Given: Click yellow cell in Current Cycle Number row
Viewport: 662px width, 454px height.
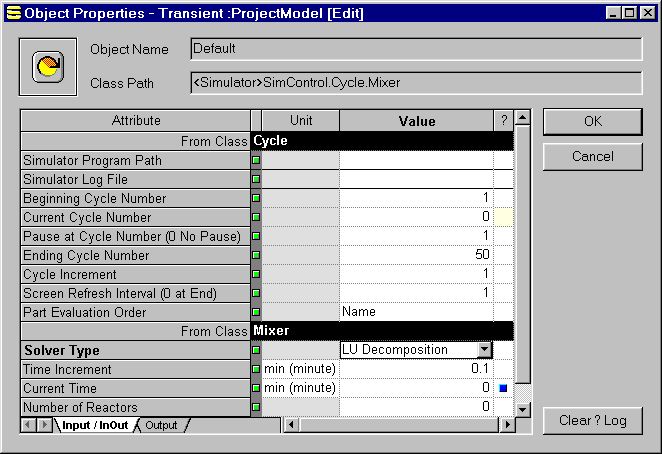Looking at the screenshot, I should [504, 217].
